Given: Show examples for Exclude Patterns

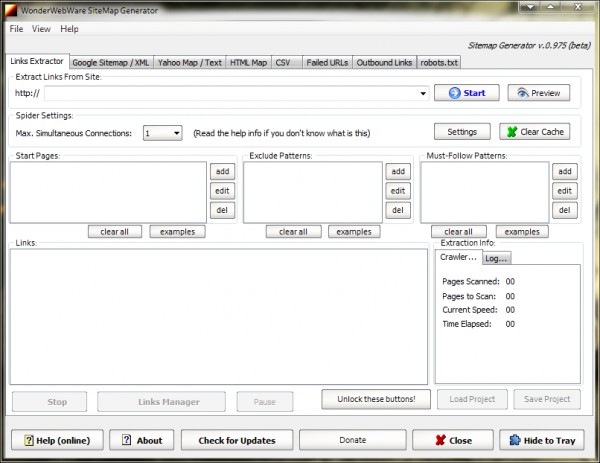Looking at the screenshot, I should click(354, 232).
